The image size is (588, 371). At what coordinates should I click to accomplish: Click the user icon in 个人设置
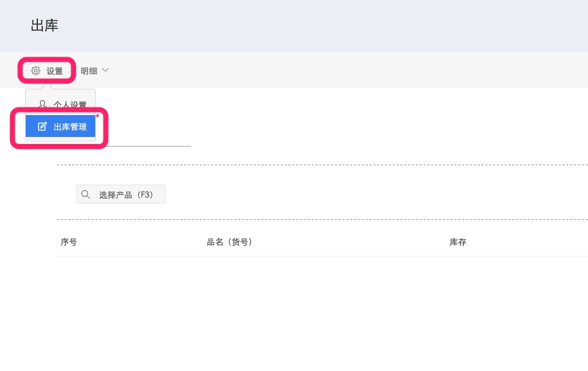tap(42, 104)
